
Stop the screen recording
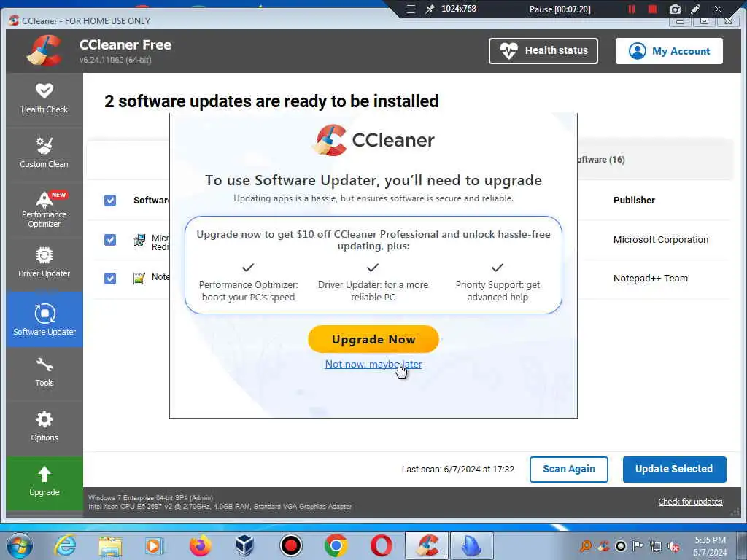pos(653,9)
